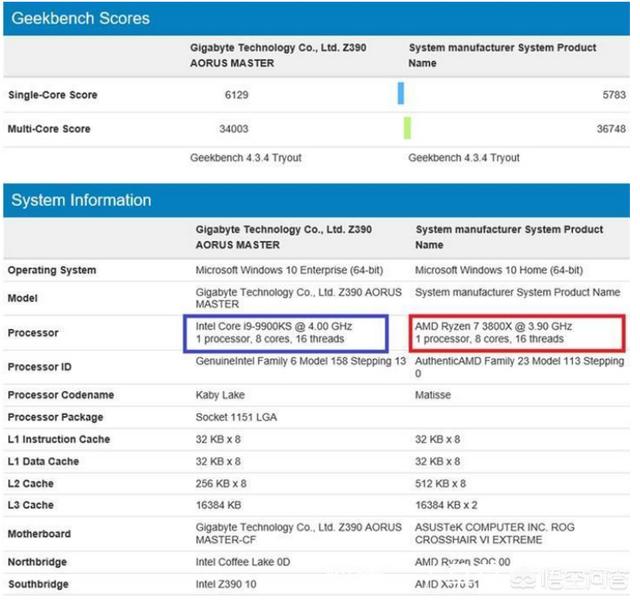Click the Socket 1151 LGA value

pos(236,417)
